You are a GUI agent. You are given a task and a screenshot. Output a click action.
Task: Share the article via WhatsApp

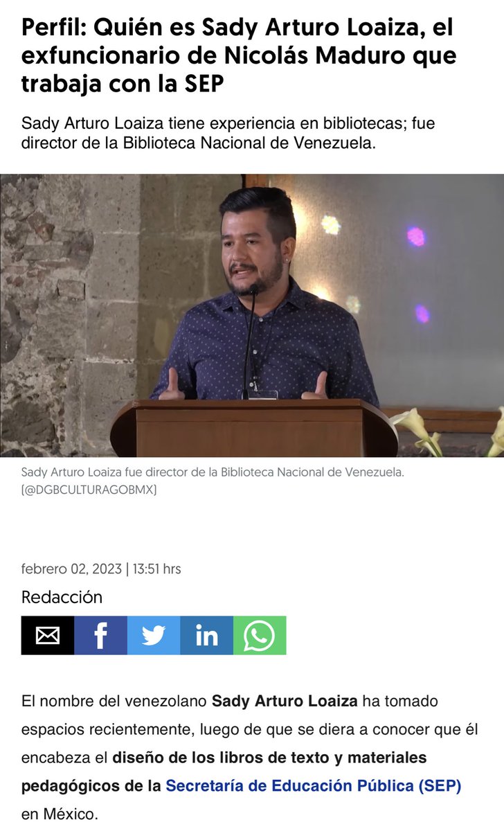260,635
